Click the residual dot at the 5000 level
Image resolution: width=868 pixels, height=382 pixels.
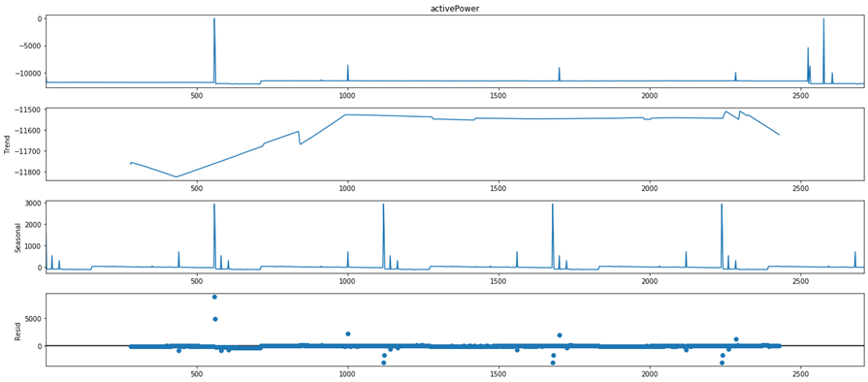click(x=214, y=319)
